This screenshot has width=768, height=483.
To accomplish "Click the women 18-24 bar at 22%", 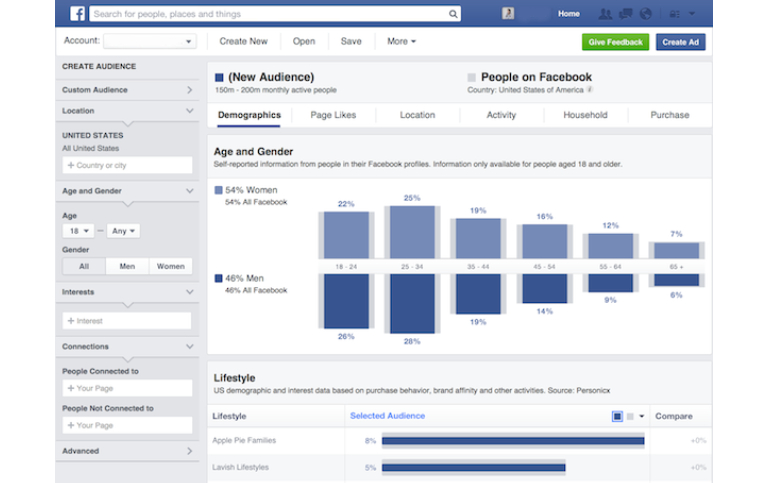I will click(x=346, y=235).
